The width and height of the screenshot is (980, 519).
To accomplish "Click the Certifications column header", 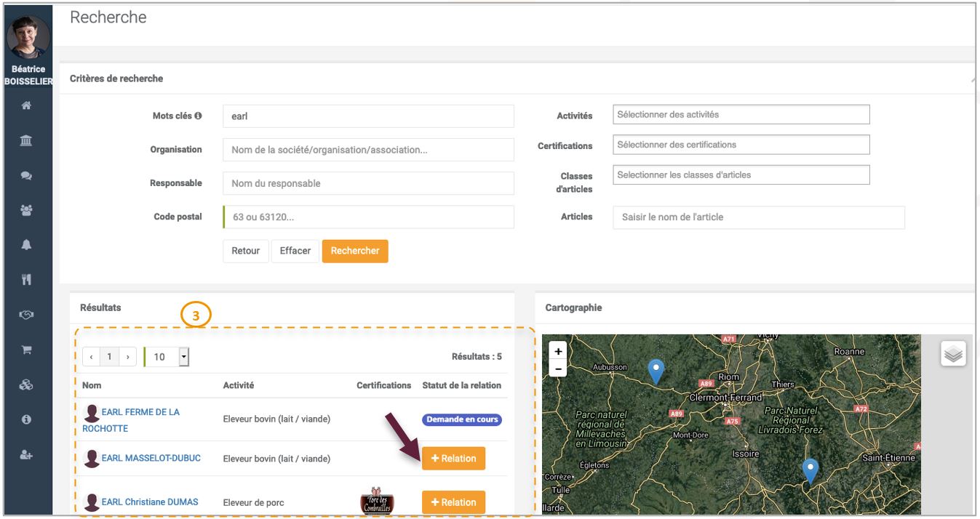I will coord(384,385).
